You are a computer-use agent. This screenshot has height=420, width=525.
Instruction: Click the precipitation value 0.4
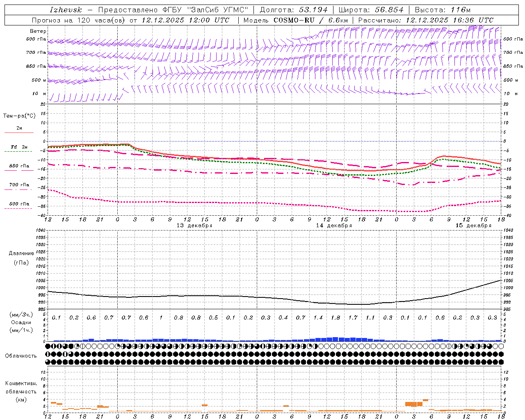coord(283,317)
